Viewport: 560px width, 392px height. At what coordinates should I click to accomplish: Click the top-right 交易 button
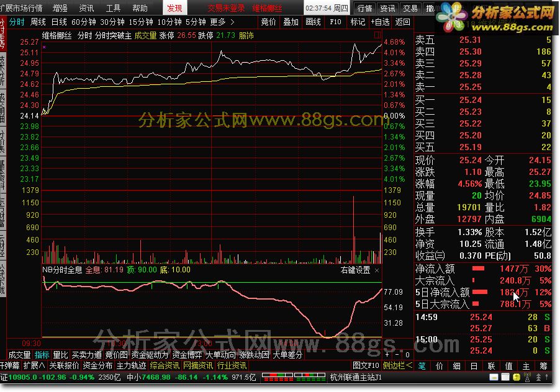(410, 8)
